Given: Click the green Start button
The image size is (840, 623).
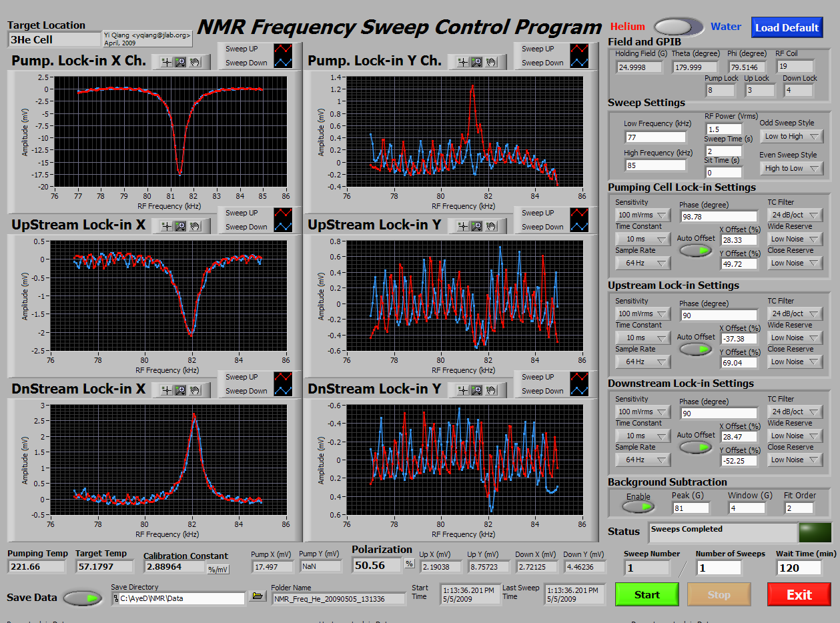Looking at the screenshot, I should point(647,594).
